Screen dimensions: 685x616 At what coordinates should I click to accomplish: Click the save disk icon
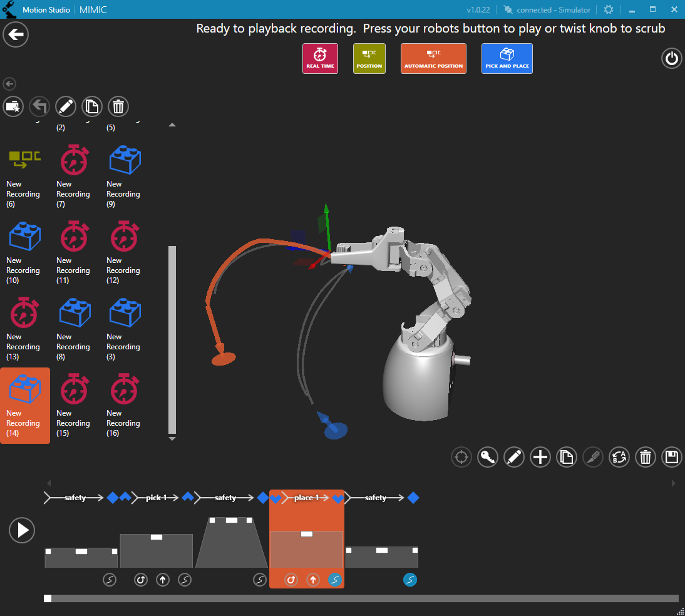tap(671, 457)
